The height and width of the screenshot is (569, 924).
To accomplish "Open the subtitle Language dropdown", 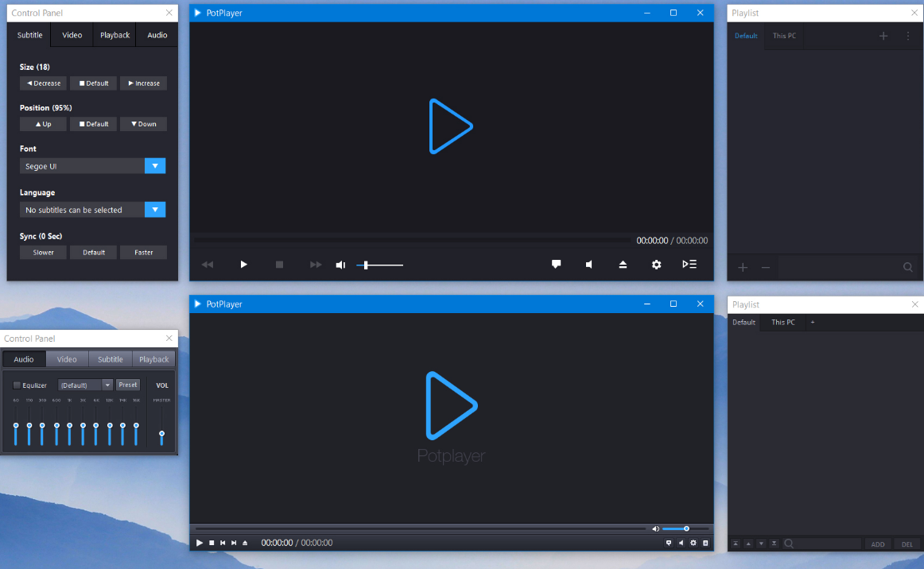I will coord(155,210).
